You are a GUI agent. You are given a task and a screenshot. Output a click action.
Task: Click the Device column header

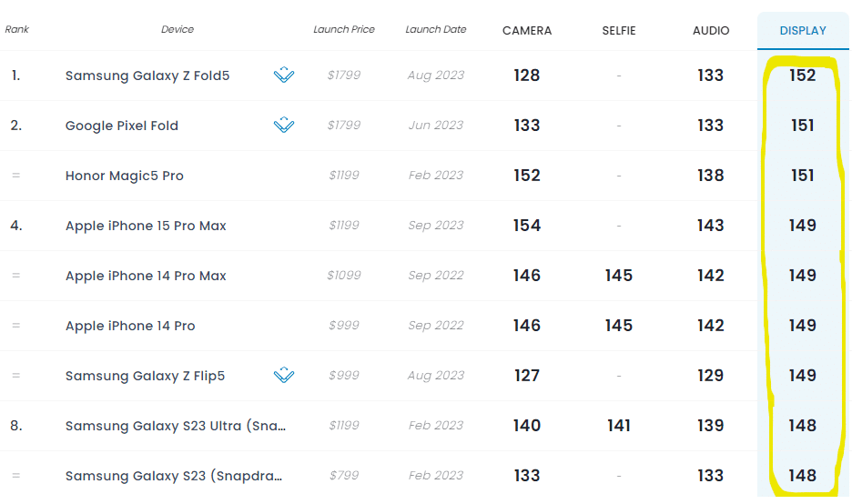(x=177, y=29)
